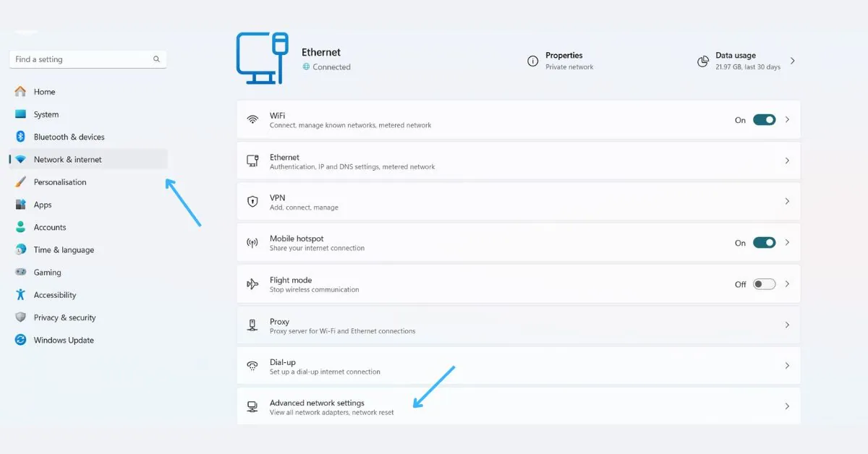
Task: Click the Advanced network settings icon
Action: click(252, 407)
